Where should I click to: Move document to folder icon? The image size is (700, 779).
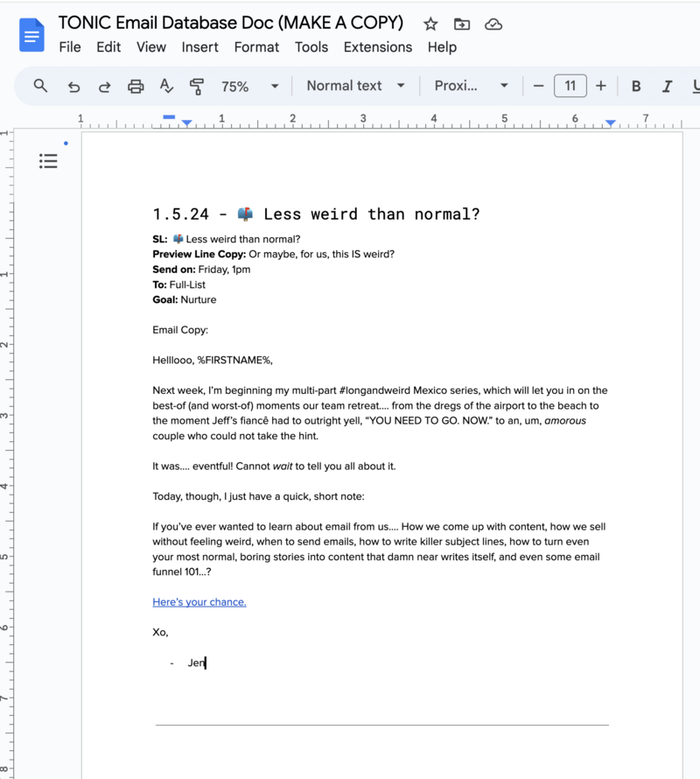(x=461, y=24)
